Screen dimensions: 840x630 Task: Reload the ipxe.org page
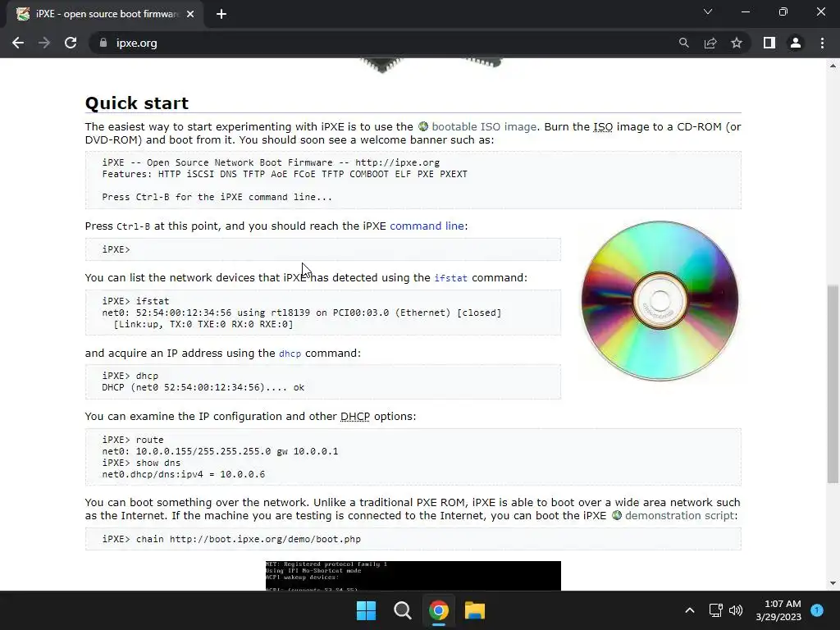[71, 43]
